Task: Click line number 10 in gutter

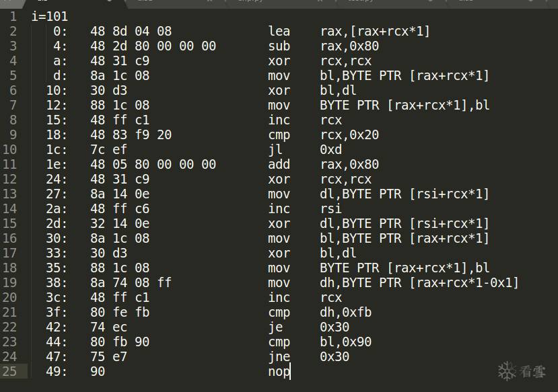Action: 13,149
